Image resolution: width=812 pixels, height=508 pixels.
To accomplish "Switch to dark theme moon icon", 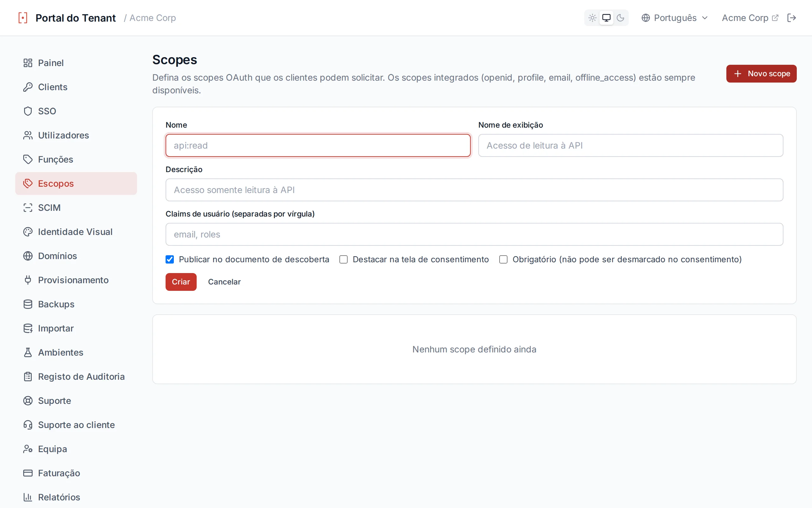I will (x=620, y=18).
